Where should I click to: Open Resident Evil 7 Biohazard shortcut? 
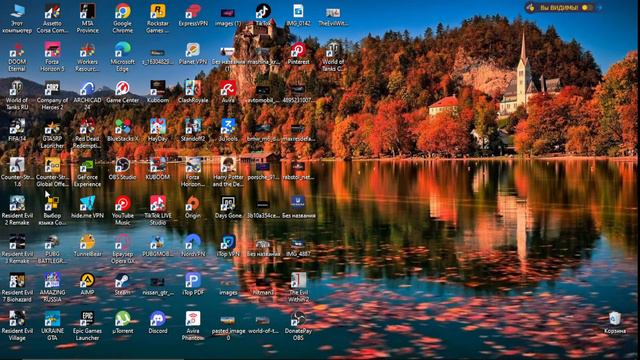tap(17, 287)
